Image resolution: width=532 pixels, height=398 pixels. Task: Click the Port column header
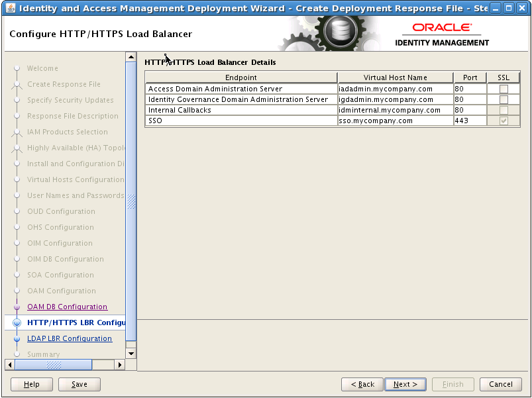(x=470, y=77)
